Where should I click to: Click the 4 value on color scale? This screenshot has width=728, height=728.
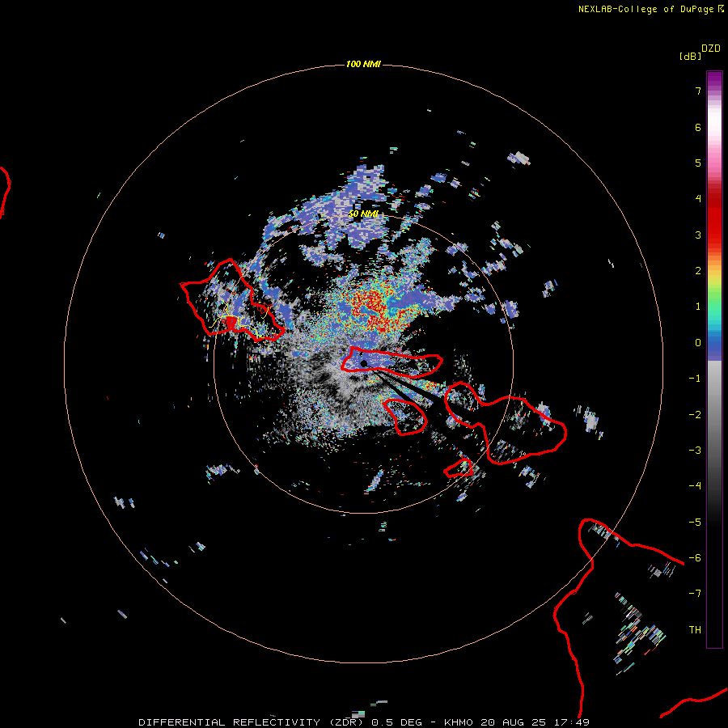pyautogui.click(x=698, y=198)
